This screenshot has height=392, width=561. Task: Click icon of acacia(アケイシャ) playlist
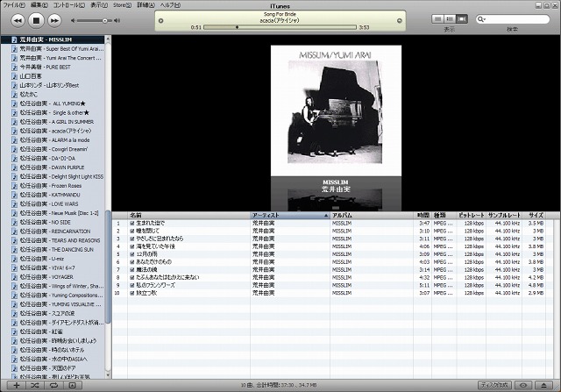pyautogui.click(x=14, y=131)
